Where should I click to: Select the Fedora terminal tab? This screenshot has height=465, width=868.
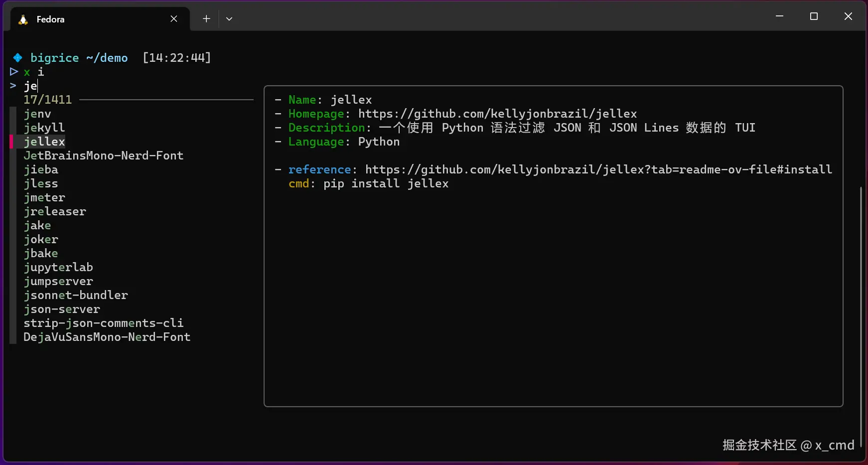[100, 19]
